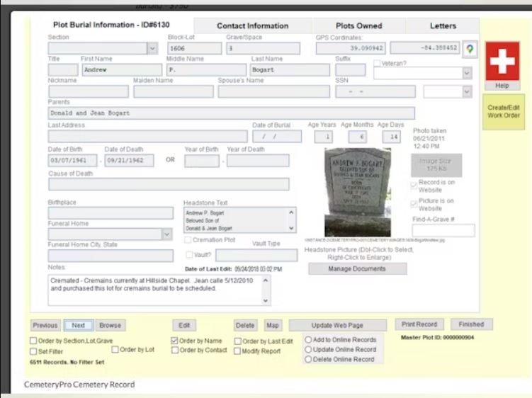
Task: Click the Grave/Space field
Action: [264, 49]
